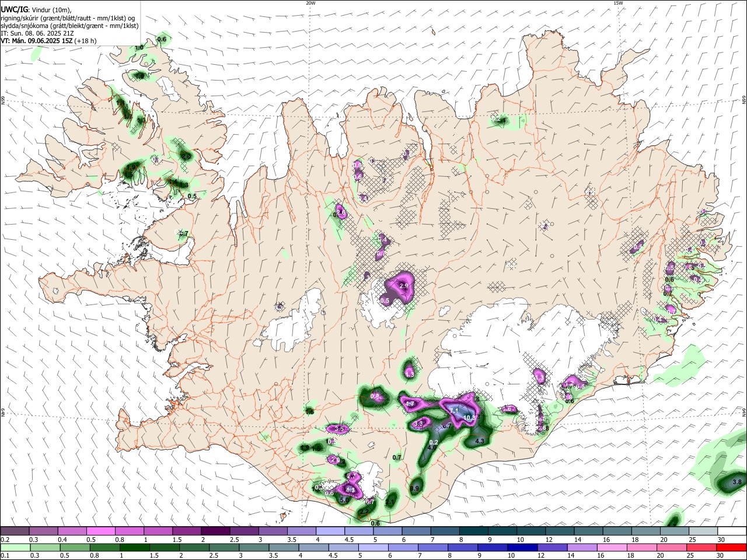The width and height of the screenshot is (747, 560).
Task: Click the UWC/IG title text
Action: 13,10
